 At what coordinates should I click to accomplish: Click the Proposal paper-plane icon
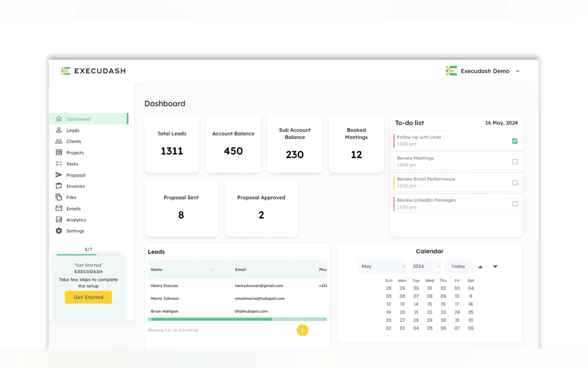(59, 175)
